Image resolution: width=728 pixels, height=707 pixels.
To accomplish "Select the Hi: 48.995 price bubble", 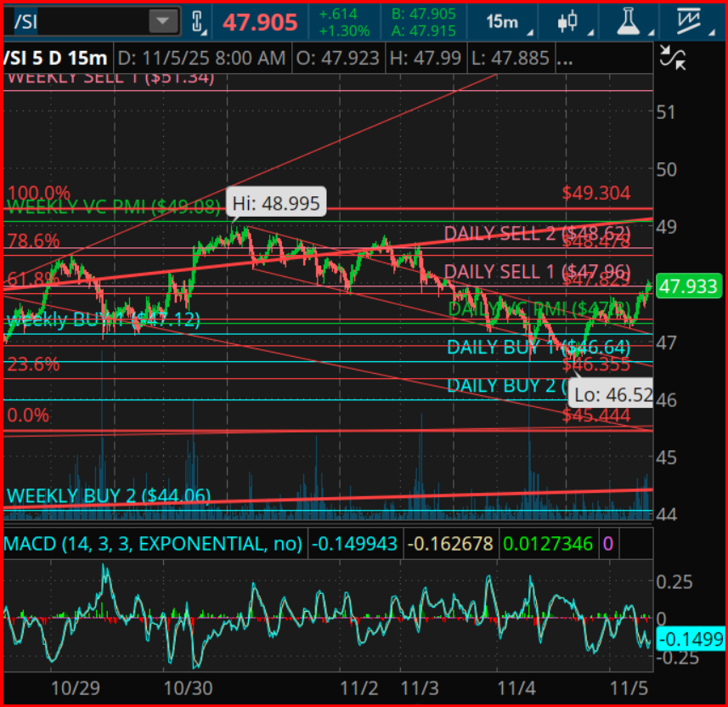I will pyautogui.click(x=276, y=203).
